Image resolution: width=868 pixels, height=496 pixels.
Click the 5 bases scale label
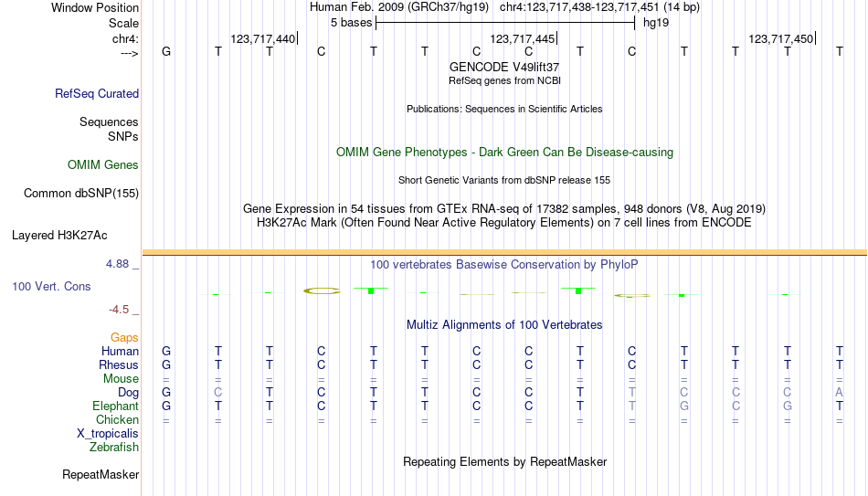click(x=352, y=23)
